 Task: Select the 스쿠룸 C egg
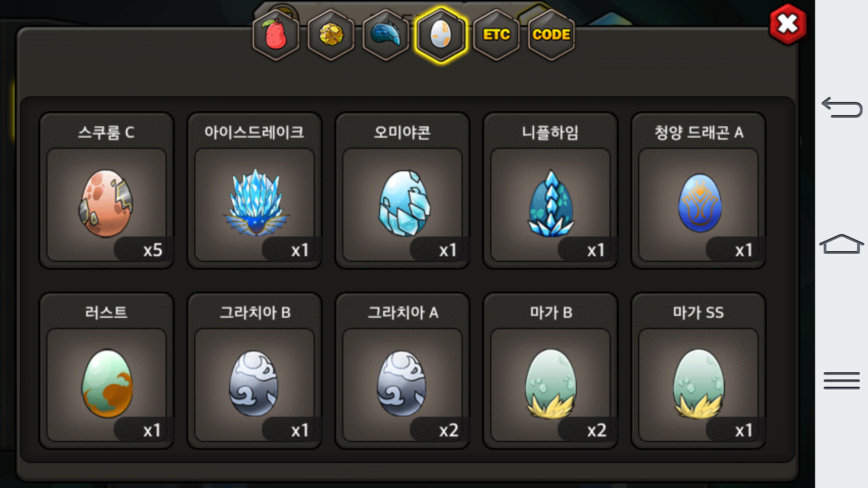tap(107, 191)
